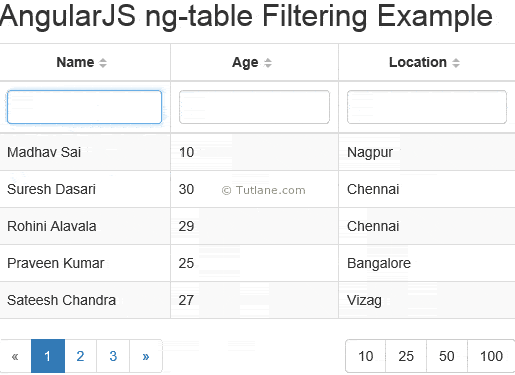Click the Age filter input field
The image size is (515, 375).
[254, 107]
